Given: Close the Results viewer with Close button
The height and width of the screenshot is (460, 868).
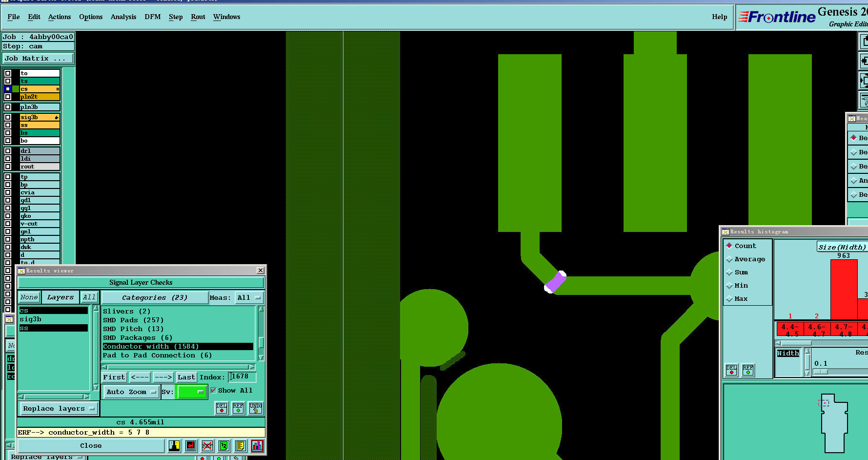Looking at the screenshot, I should tap(91, 445).
